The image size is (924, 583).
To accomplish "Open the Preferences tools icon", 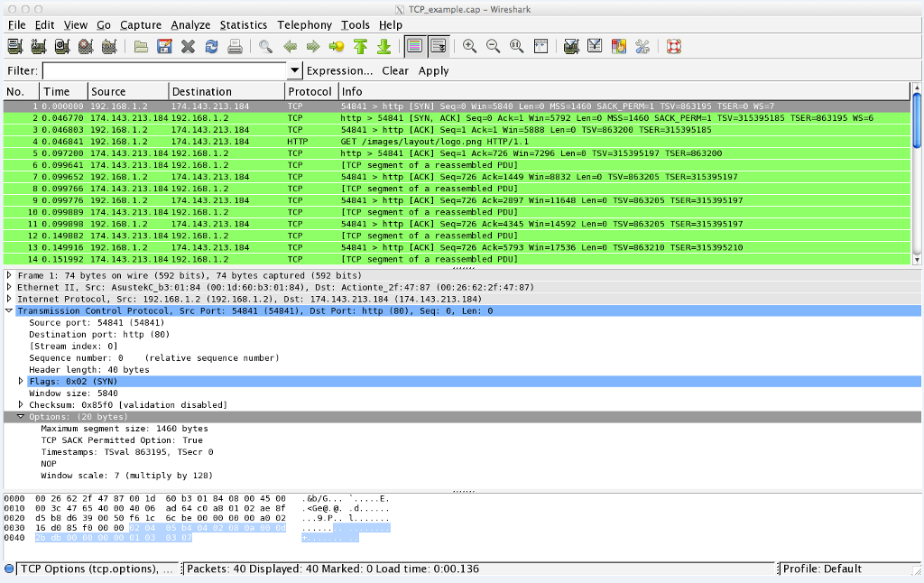I will [642, 47].
